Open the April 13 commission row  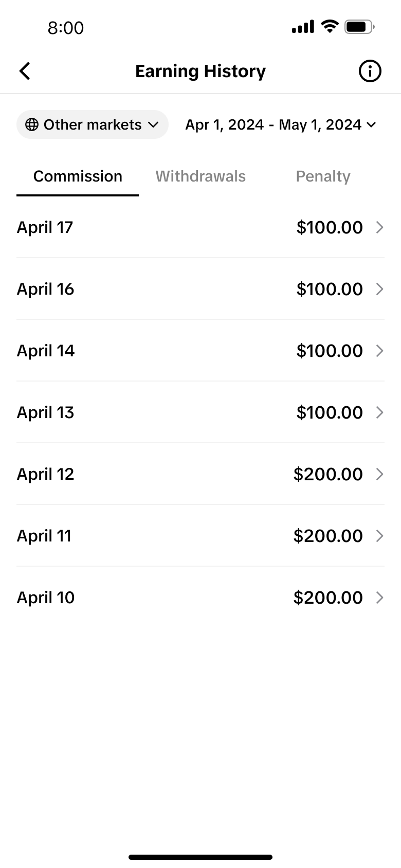(x=200, y=412)
